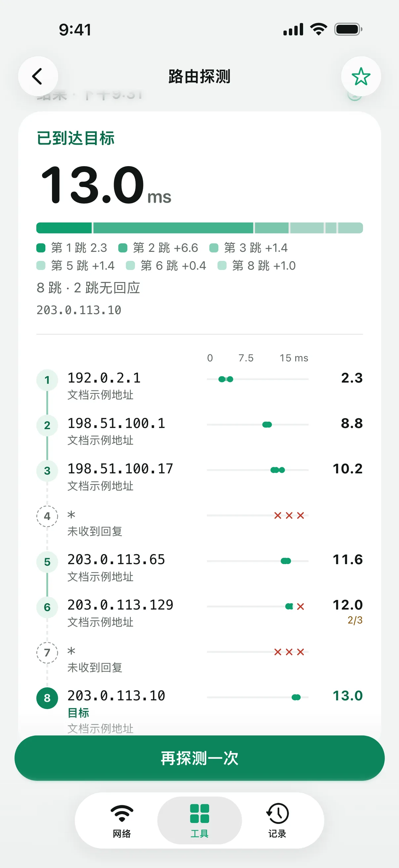Image resolution: width=399 pixels, height=868 pixels.
Task: Tap legend entry 第 6 跳 +0.4
Action: point(166,266)
